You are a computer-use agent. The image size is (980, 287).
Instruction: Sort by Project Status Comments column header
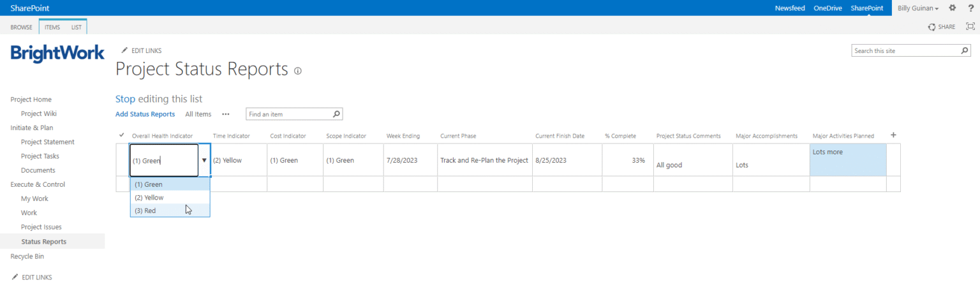(x=688, y=136)
